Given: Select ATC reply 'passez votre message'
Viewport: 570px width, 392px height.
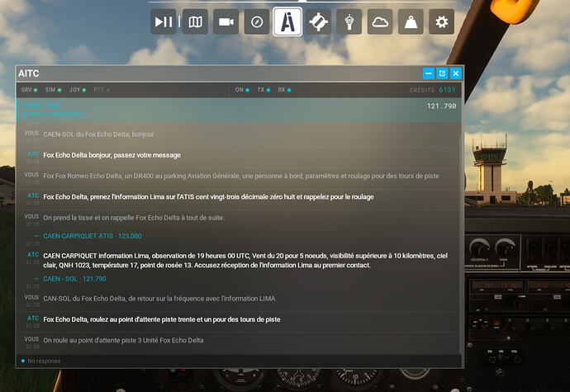Looking at the screenshot, I should pyautogui.click(x=112, y=155).
